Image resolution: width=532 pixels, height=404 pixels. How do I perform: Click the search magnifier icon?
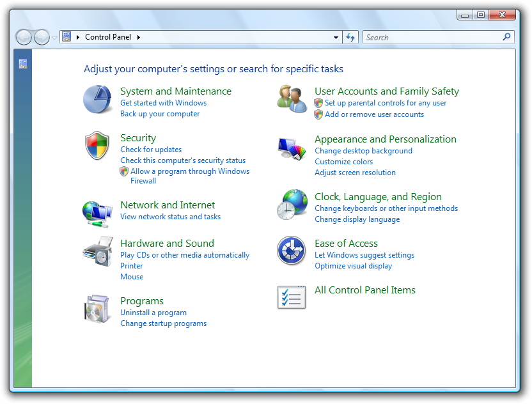point(506,36)
